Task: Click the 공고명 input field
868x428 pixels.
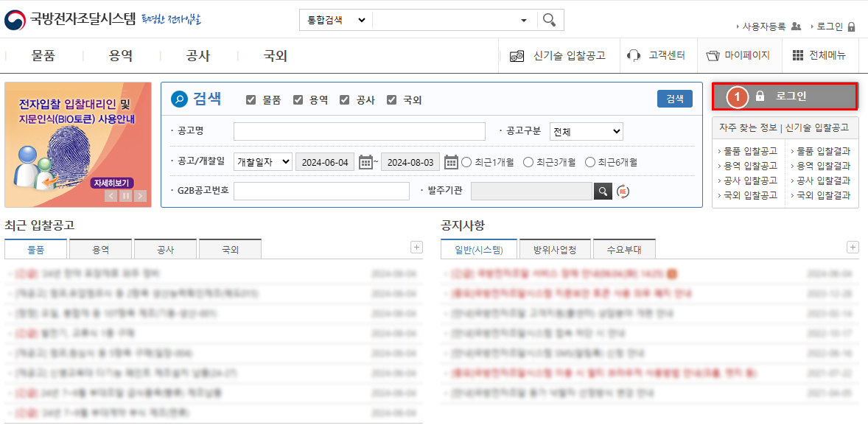Action: (x=359, y=130)
